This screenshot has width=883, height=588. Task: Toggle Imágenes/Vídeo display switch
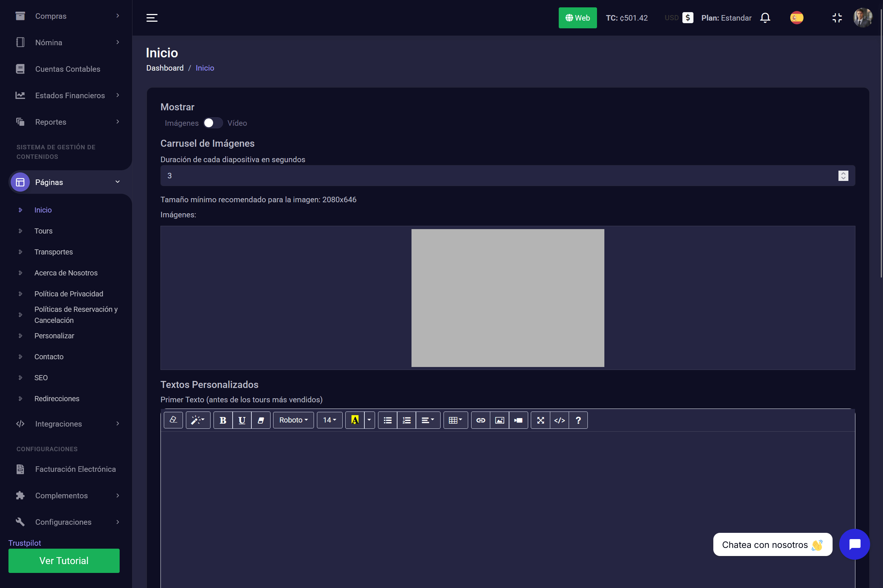tap(213, 123)
